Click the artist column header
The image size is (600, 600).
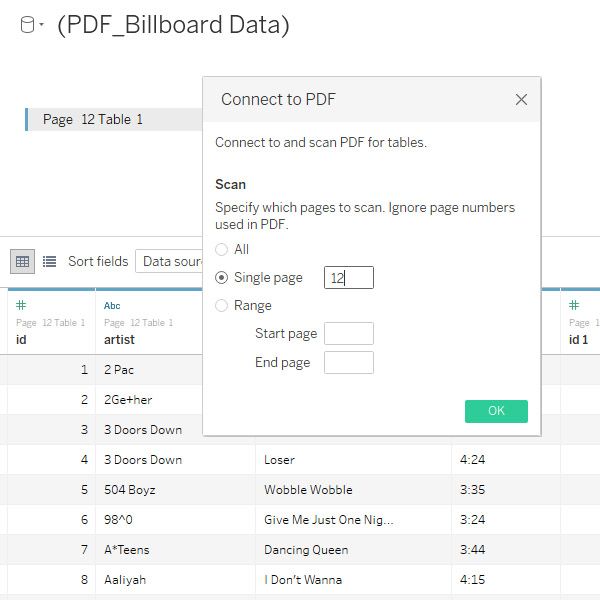121,340
